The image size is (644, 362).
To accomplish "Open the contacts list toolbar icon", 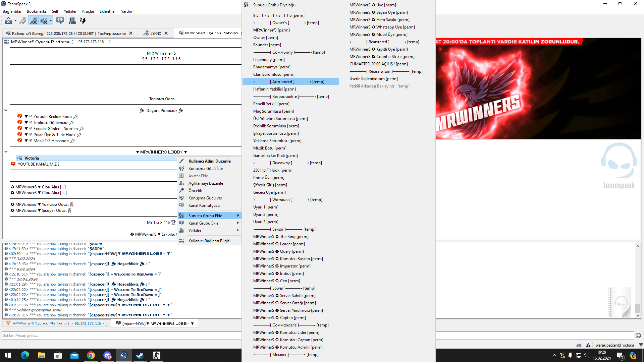I will click(72, 21).
